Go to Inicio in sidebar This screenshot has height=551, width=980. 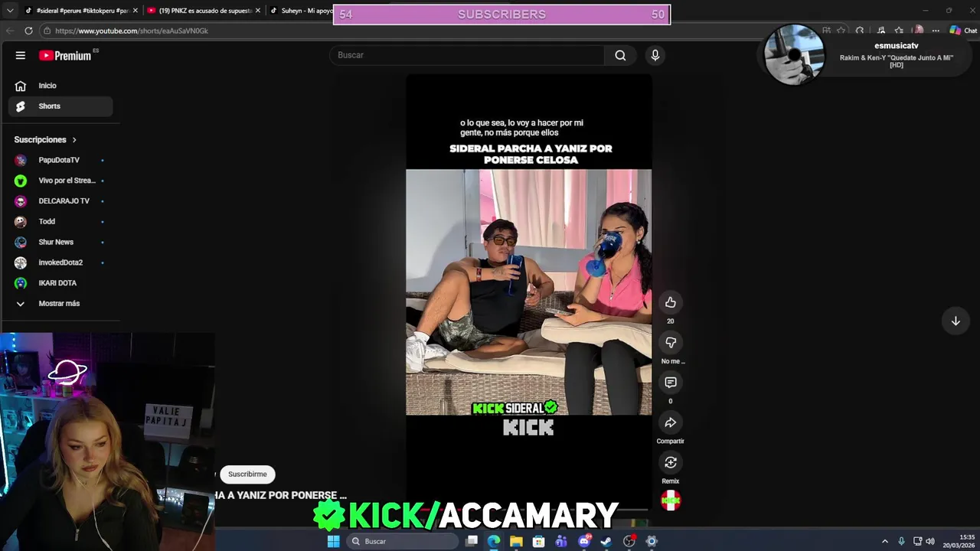coord(60,86)
